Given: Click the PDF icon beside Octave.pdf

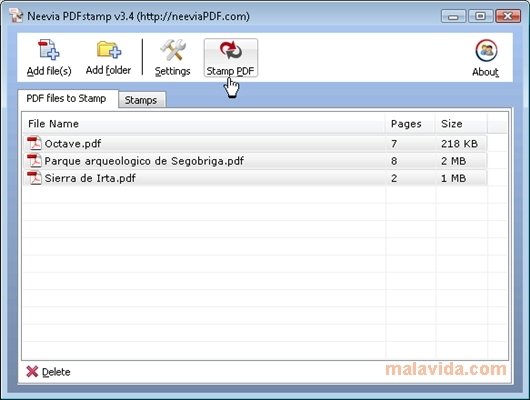Looking at the screenshot, I should coord(34,143).
